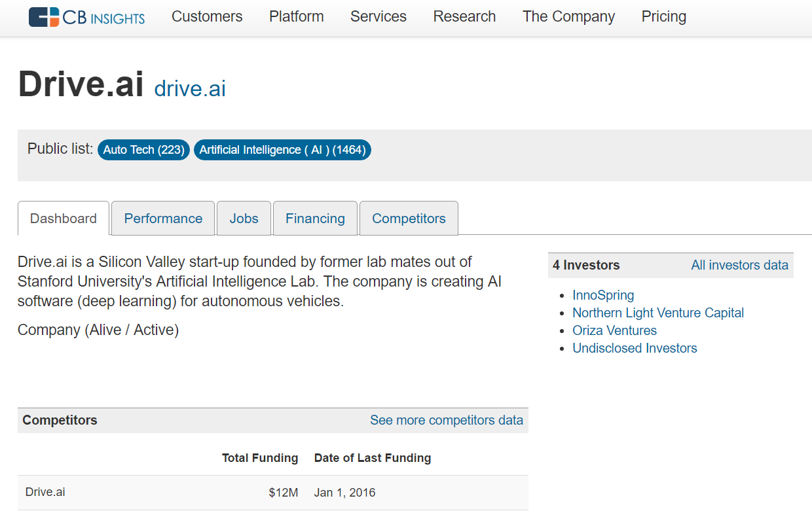Click the Drive.ai page heading
Viewport: 812px width, 511px height.
pyautogui.click(x=81, y=84)
